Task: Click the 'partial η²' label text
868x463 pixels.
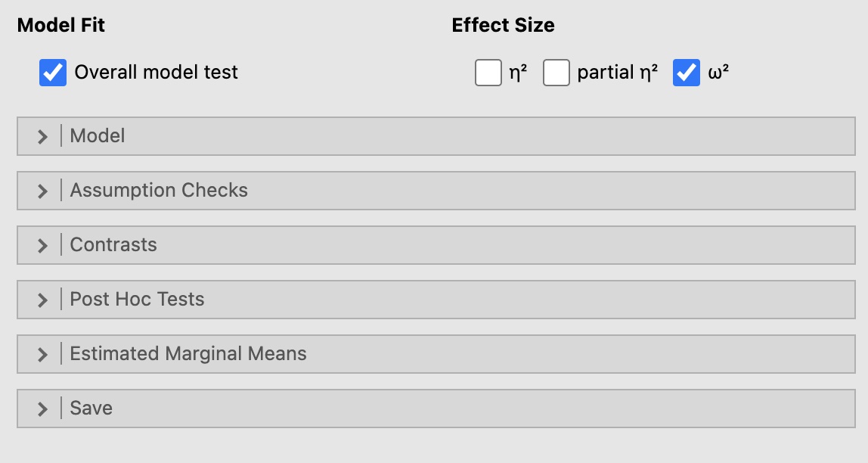Action: pyautogui.click(x=617, y=73)
